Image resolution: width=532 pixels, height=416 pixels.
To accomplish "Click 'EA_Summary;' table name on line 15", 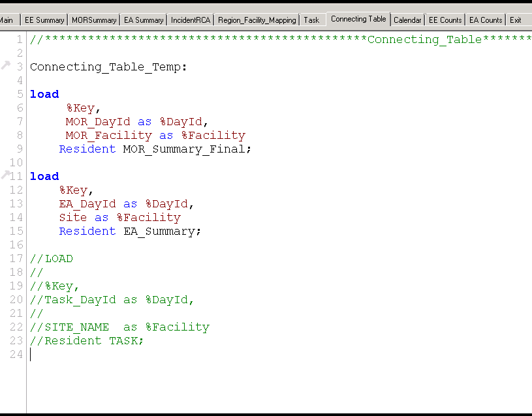I will [162, 231].
